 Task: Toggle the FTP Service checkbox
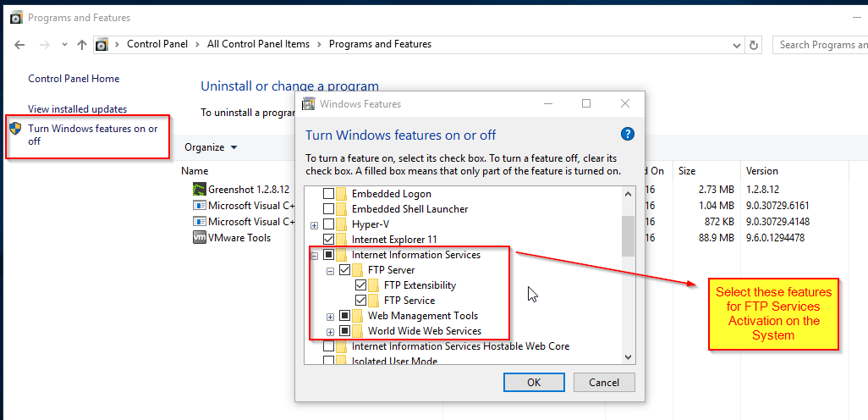[x=360, y=301]
